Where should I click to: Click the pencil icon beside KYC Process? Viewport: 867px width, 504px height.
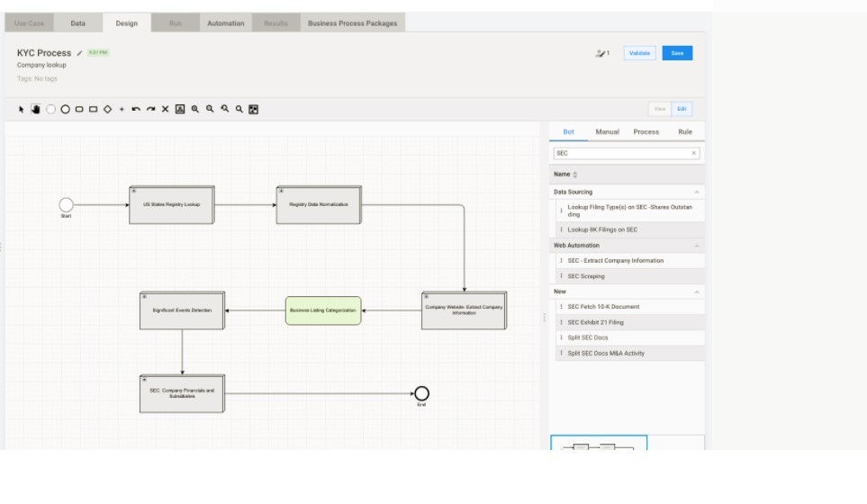[x=79, y=53]
